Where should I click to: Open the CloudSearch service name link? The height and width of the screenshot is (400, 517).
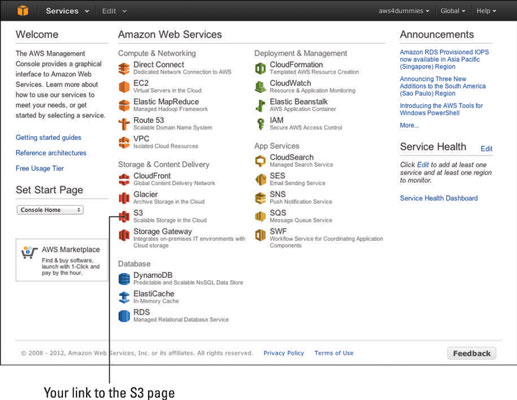pyautogui.click(x=292, y=157)
